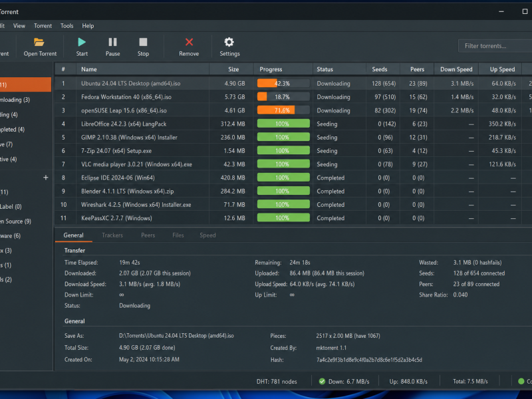This screenshot has height=399, width=532.
Task: Select the Eclipse IDE 2024-06 torrent
Action: (293, 178)
